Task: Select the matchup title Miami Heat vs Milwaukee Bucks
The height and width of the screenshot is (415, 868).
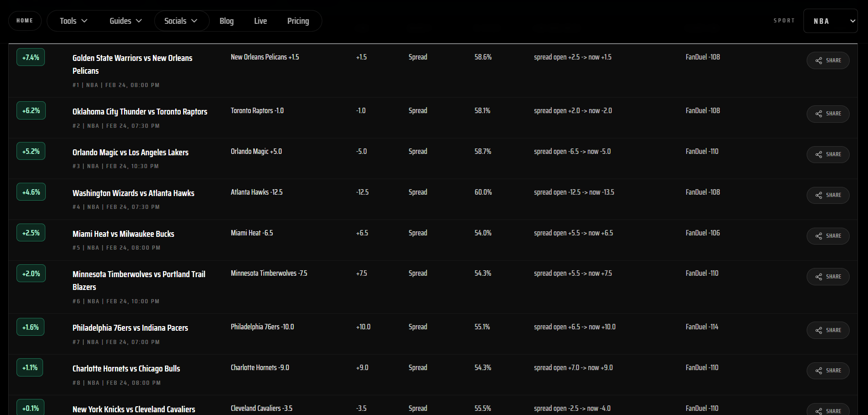Action: point(123,234)
